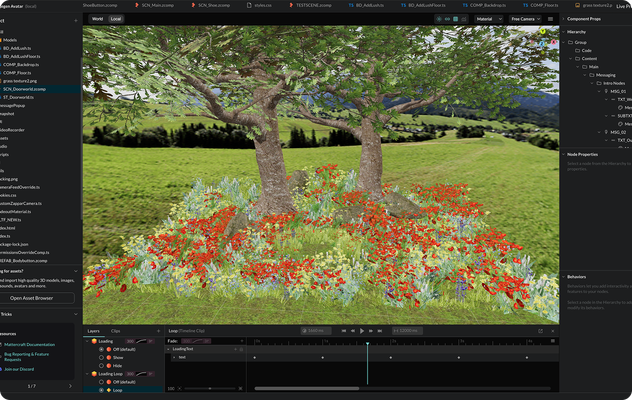
Task: Pop out the timeline panel
Action: click(541, 331)
